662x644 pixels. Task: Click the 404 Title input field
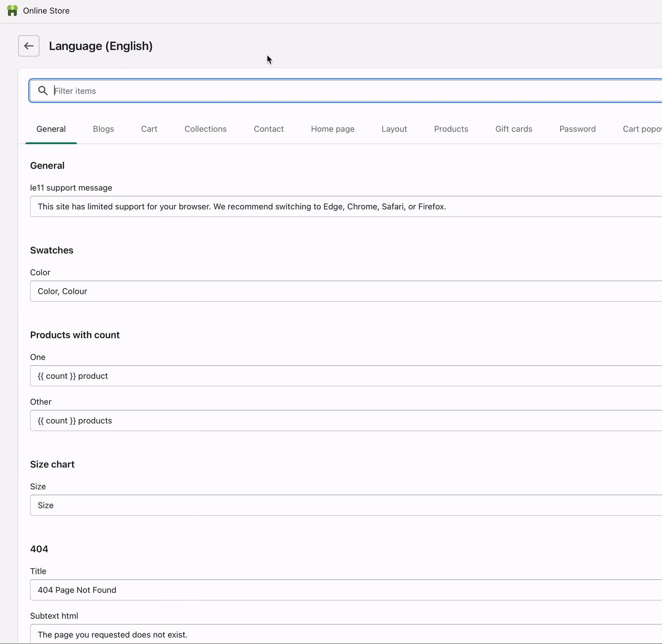(344, 590)
